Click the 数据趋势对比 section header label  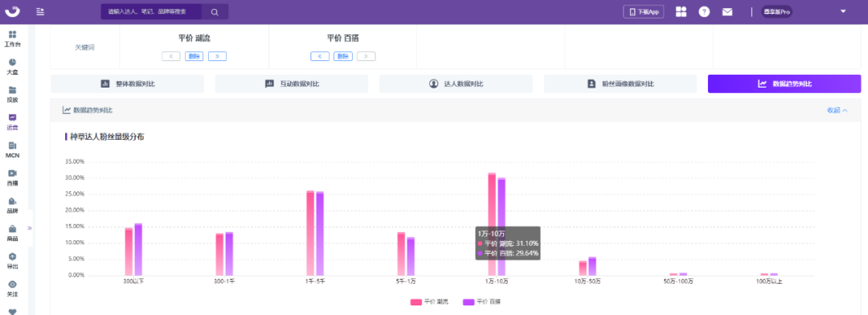pyautogui.click(x=93, y=110)
